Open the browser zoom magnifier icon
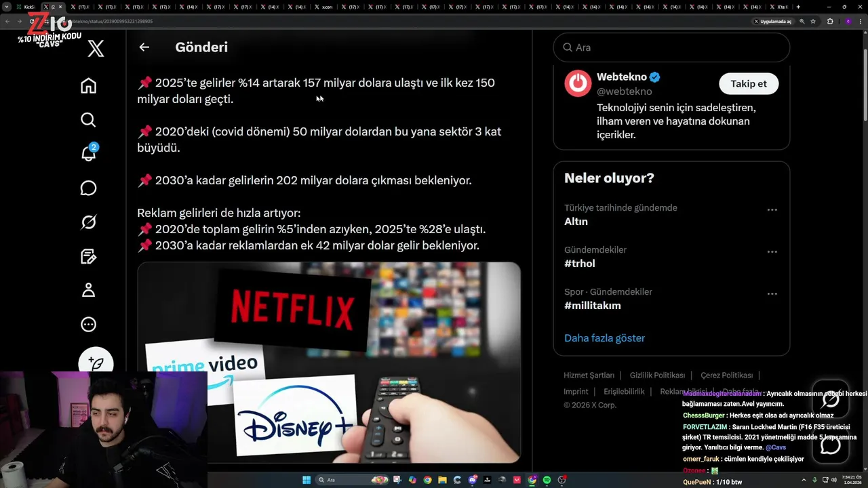The width and height of the screenshot is (868, 488). pyautogui.click(x=802, y=21)
